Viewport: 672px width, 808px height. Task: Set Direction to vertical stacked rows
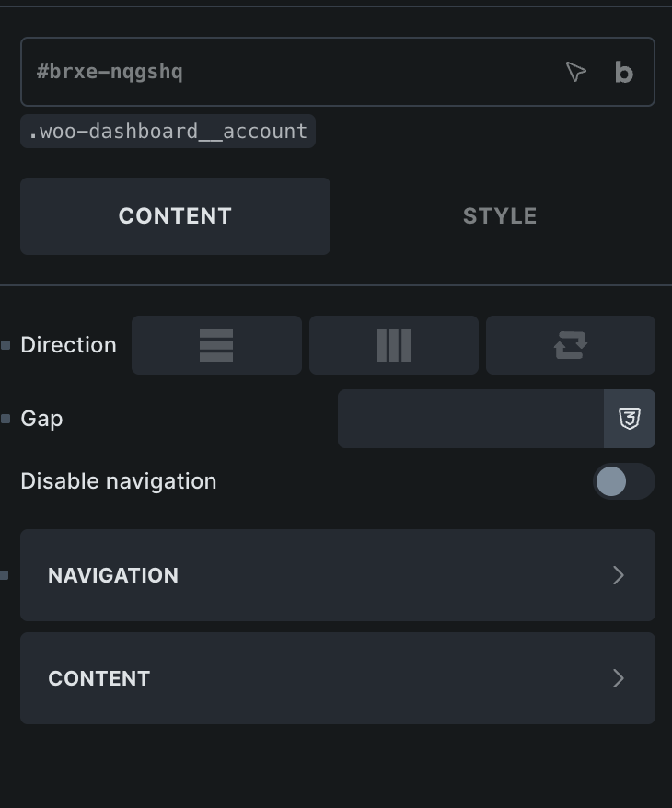pos(216,345)
